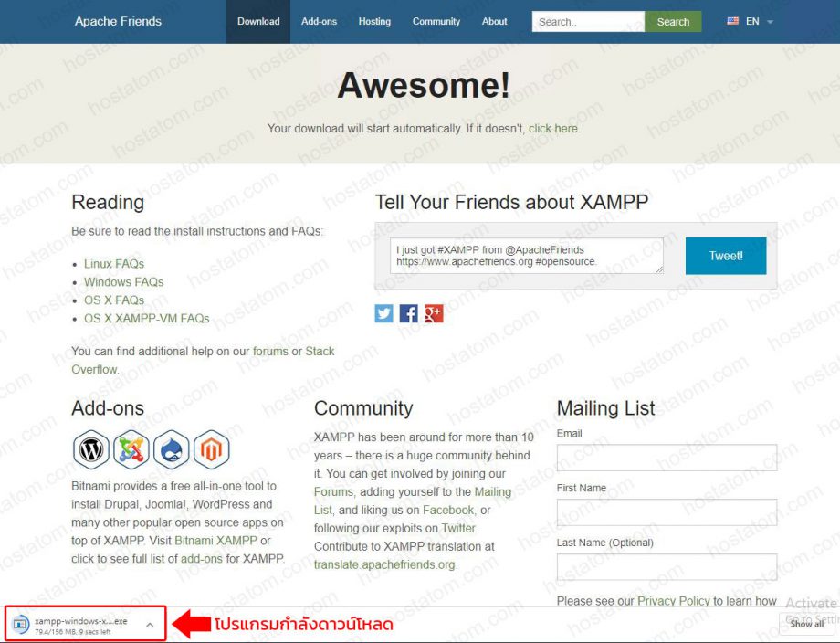Click the Joomla add-on icon
Image resolution: width=840 pixels, height=643 pixels.
(x=131, y=449)
